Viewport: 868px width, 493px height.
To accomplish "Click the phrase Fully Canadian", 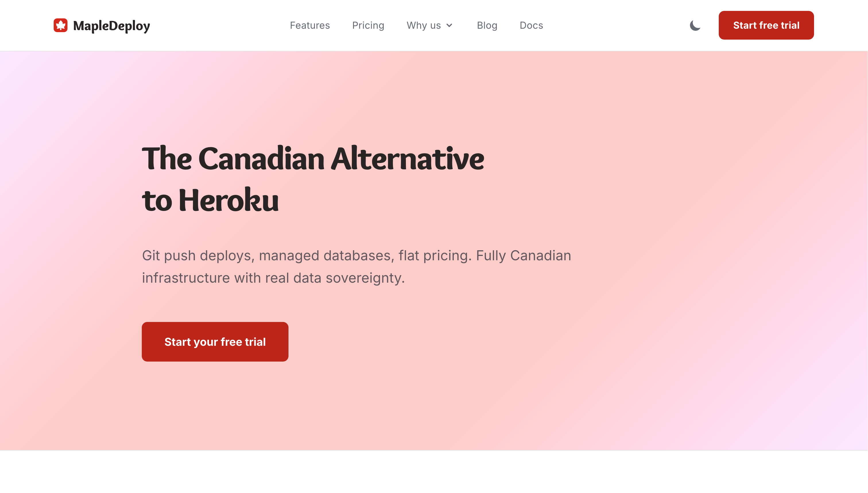I will (x=523, y=256).
